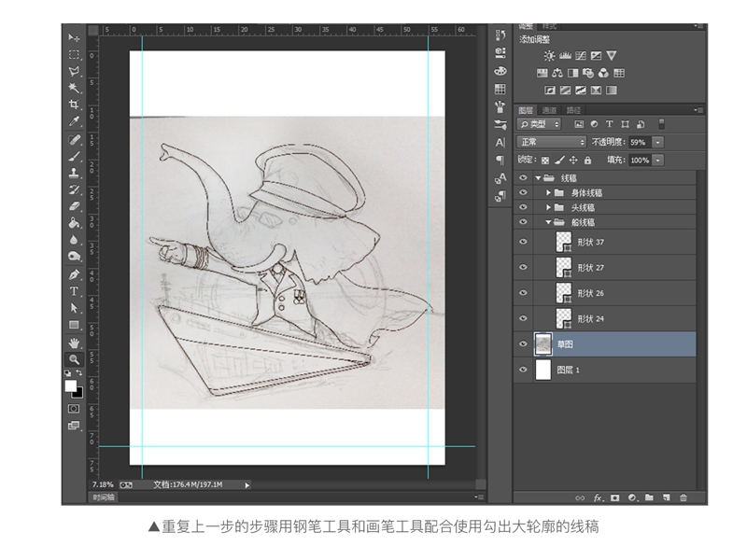Collapse the 船线稿 group
Viewport: 747px width, 560px height.
(x=548, y=222)
